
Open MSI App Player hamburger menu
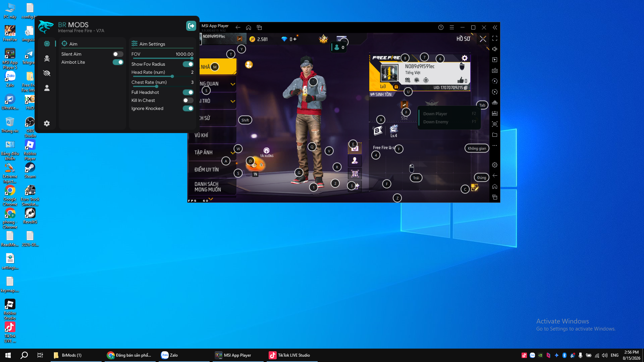click(x=452, y=27)
